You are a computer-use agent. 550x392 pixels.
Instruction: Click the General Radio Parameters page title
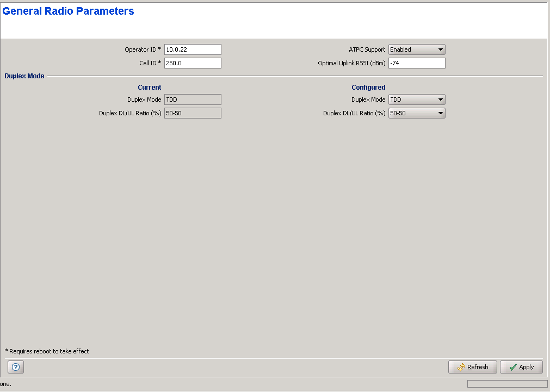[x=69, y=11]
